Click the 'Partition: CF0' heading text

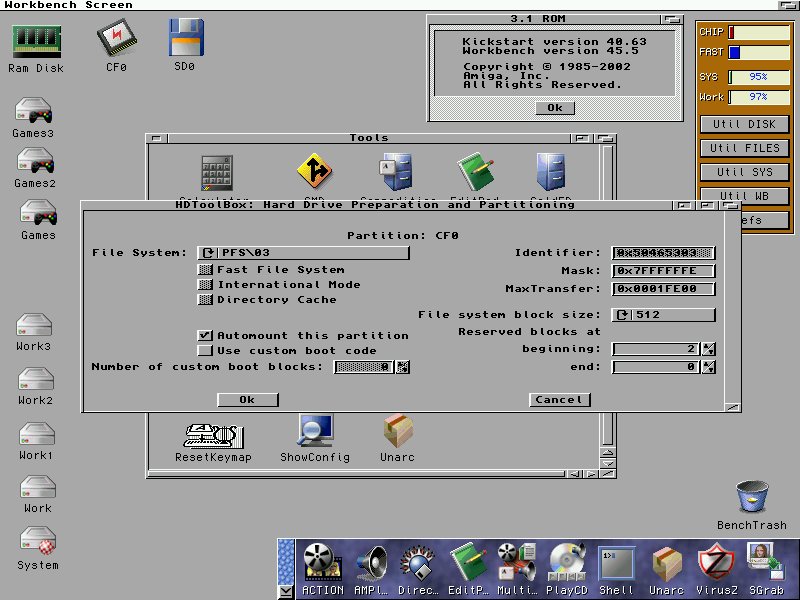point(403,236)
